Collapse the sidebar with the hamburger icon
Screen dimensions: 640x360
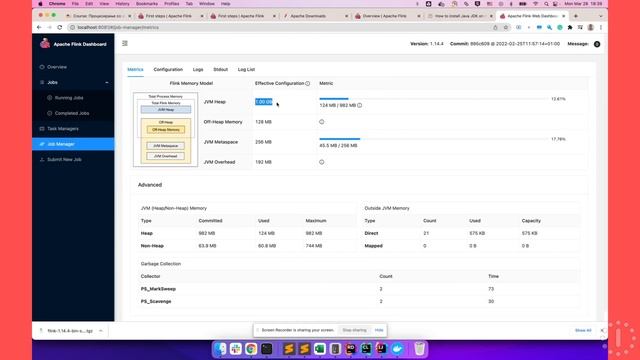pyautogui.click(x=125, y=43)
